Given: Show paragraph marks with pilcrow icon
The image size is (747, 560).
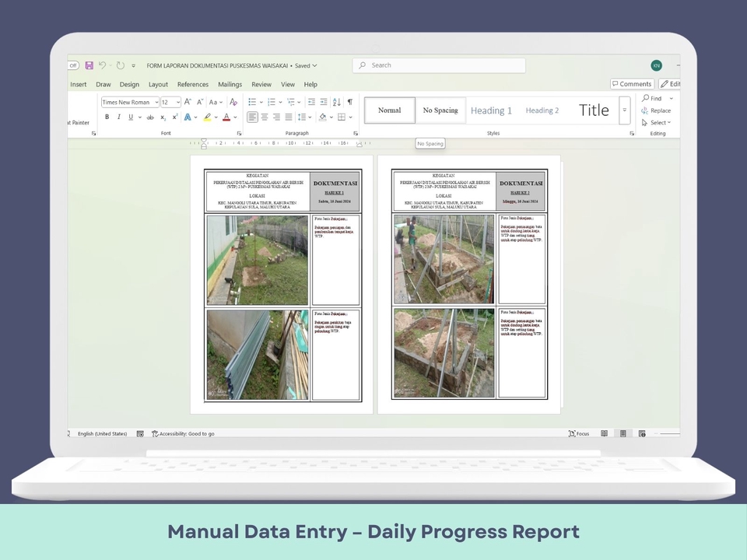Looking at the screenshot, I should coord(349,102).
